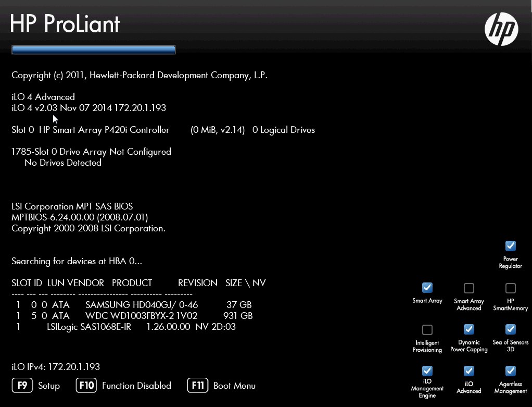Image resolution: width=532 pixels, height=407 pixels.
Task: Click the SLOT ID column header
Action: coord(27,282)
